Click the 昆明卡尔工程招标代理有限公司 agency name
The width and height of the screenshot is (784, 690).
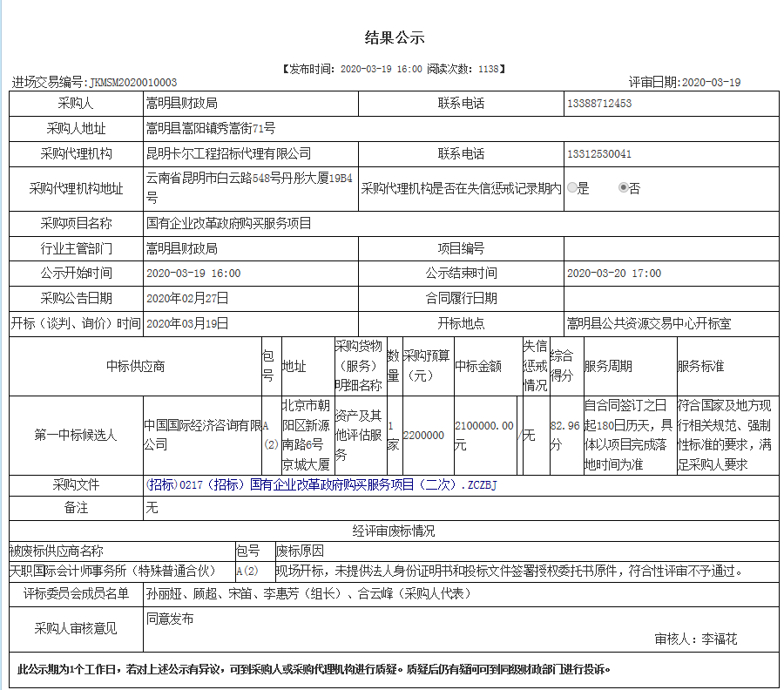229,154
